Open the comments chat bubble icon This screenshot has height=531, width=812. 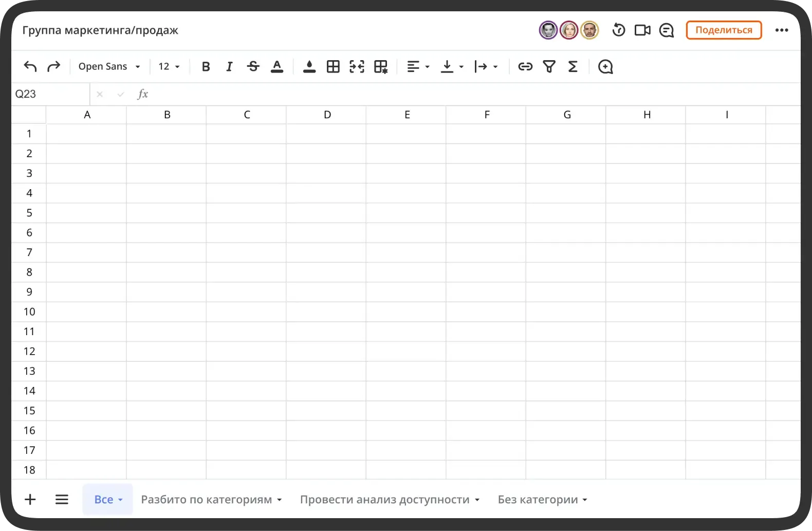[x=666, y=30]
